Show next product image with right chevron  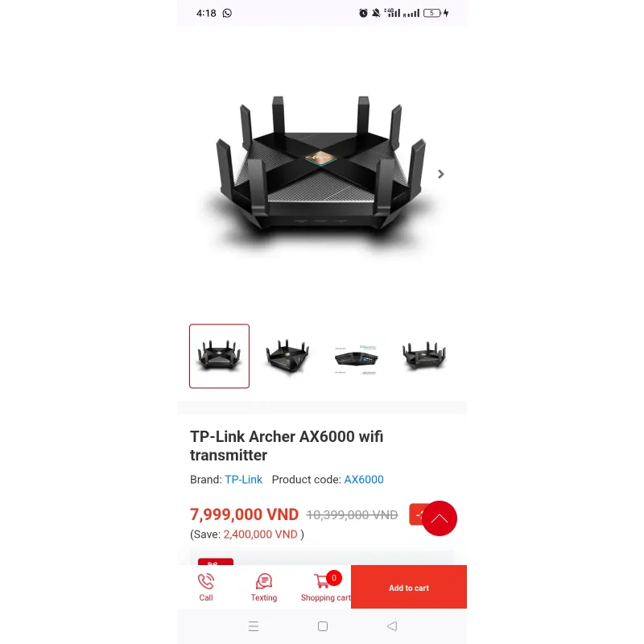[440, 174]
